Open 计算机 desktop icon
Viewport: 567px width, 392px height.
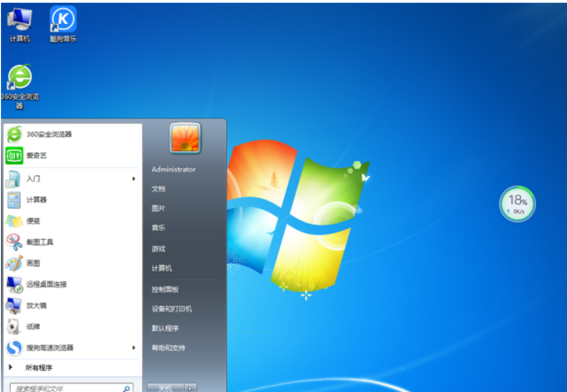pos(19,22)
